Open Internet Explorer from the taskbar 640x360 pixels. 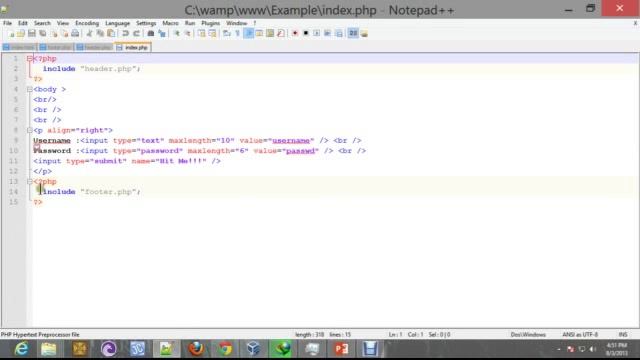(21, 349)
